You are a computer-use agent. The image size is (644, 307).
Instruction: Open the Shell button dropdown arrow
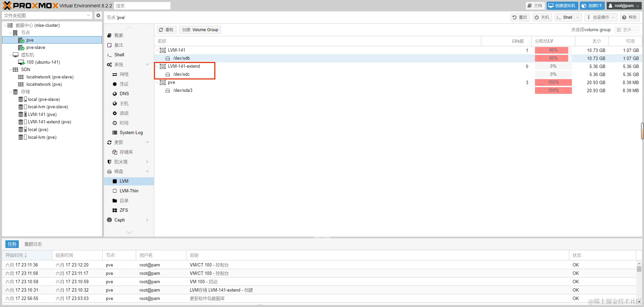578,17
